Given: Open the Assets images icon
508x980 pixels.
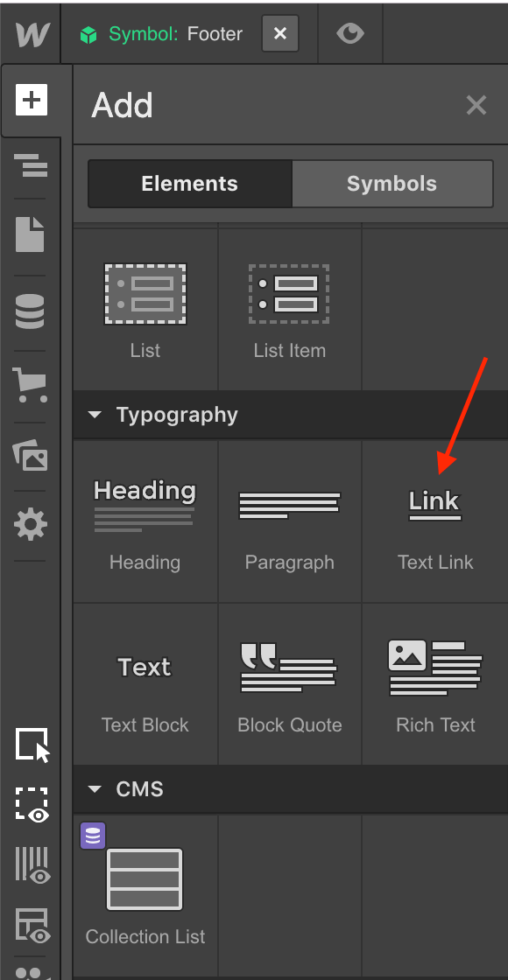Looking at the screenshot, I should [30, 455].
